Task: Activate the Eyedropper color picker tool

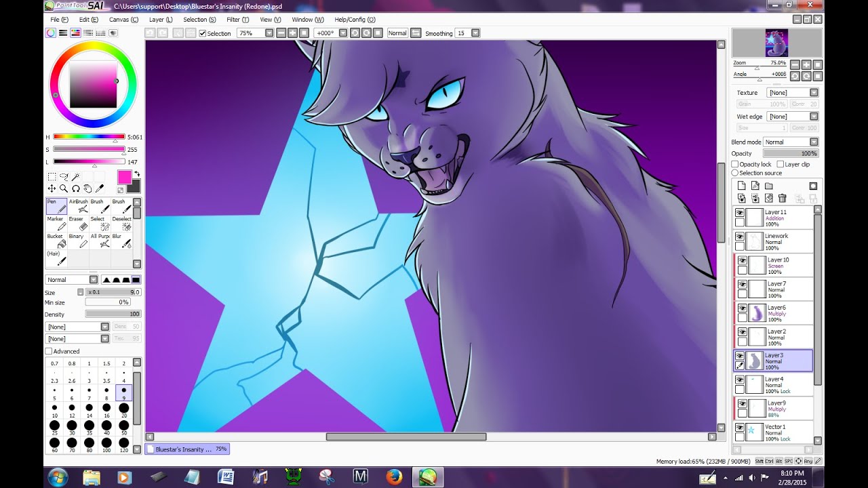Action: [100, 188]
